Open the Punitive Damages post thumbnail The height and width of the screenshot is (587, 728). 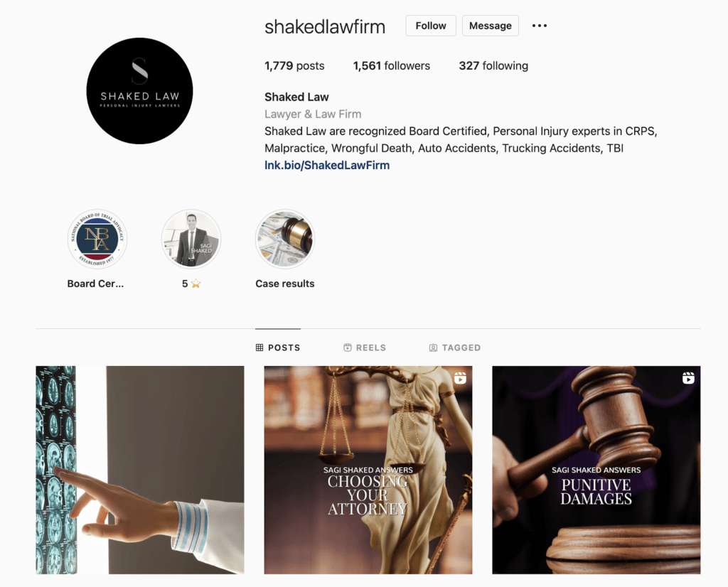click(596, 470)
